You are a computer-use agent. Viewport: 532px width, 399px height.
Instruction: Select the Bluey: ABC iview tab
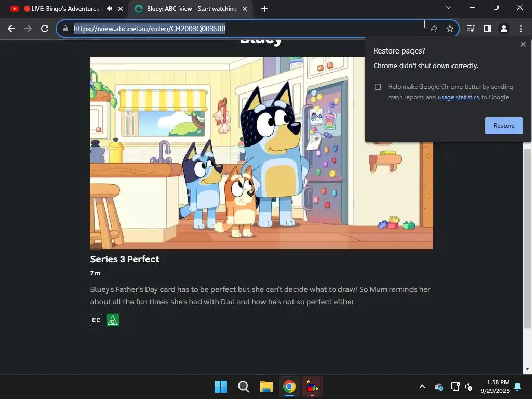[190, 9]
